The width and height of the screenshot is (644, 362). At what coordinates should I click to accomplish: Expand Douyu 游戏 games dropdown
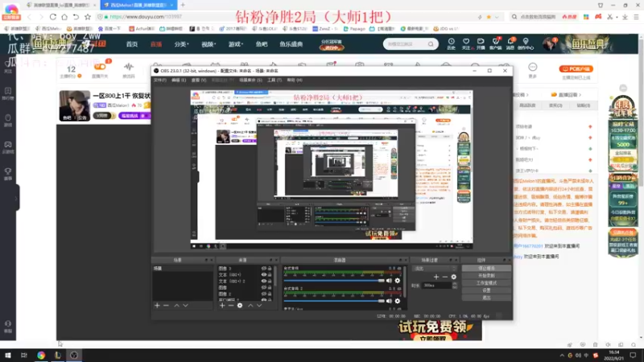click(236, 44)
